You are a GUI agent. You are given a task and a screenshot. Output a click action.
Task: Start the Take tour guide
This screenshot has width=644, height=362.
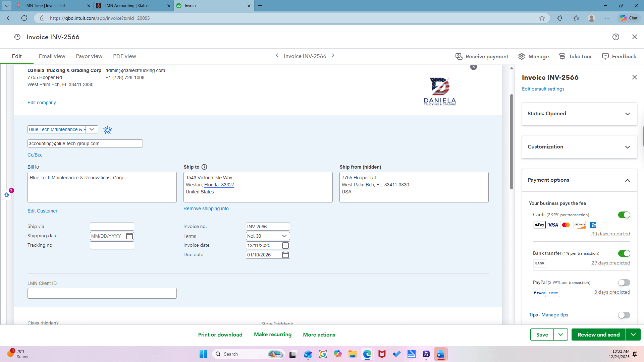575,56
